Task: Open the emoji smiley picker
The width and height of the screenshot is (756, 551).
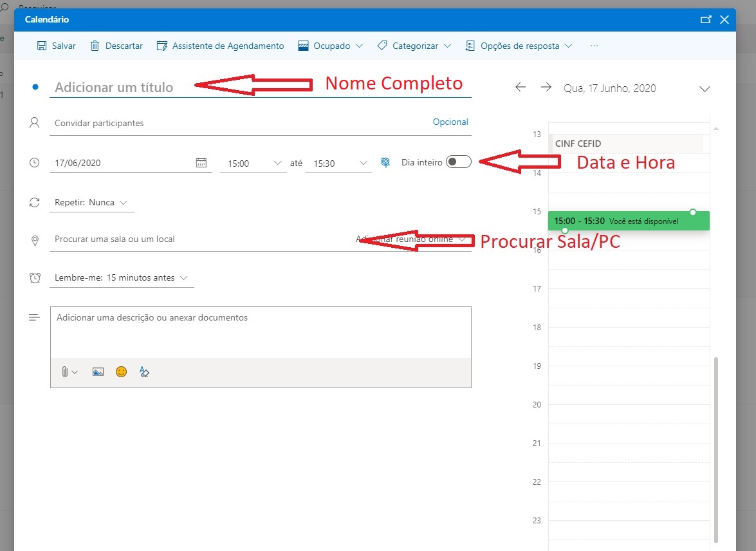Action: pos(121,372)
